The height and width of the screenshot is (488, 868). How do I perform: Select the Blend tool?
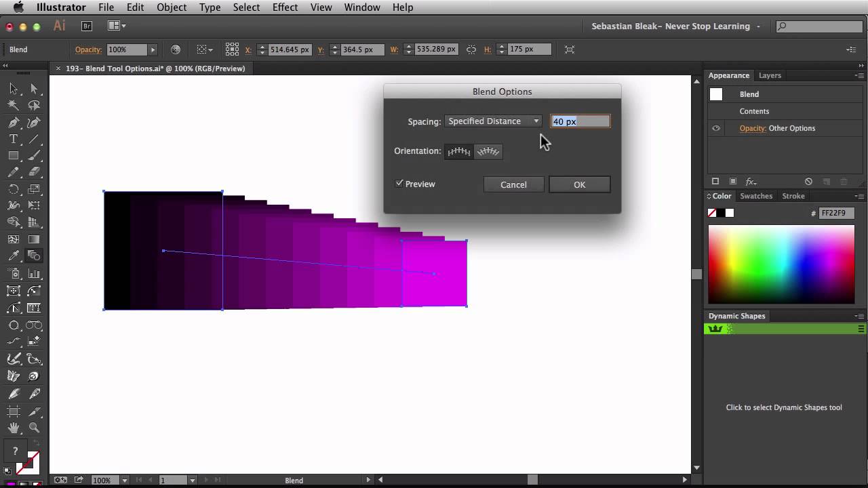[34, 256]
